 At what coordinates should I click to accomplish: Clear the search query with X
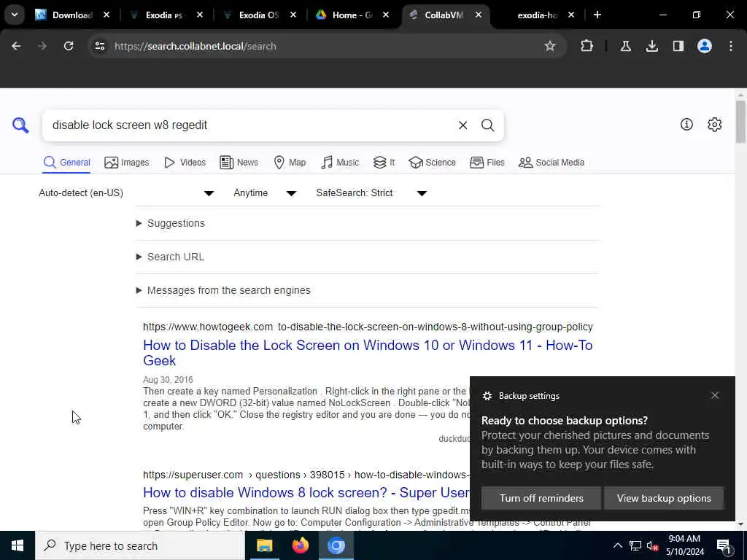click(x=462, y=125)
